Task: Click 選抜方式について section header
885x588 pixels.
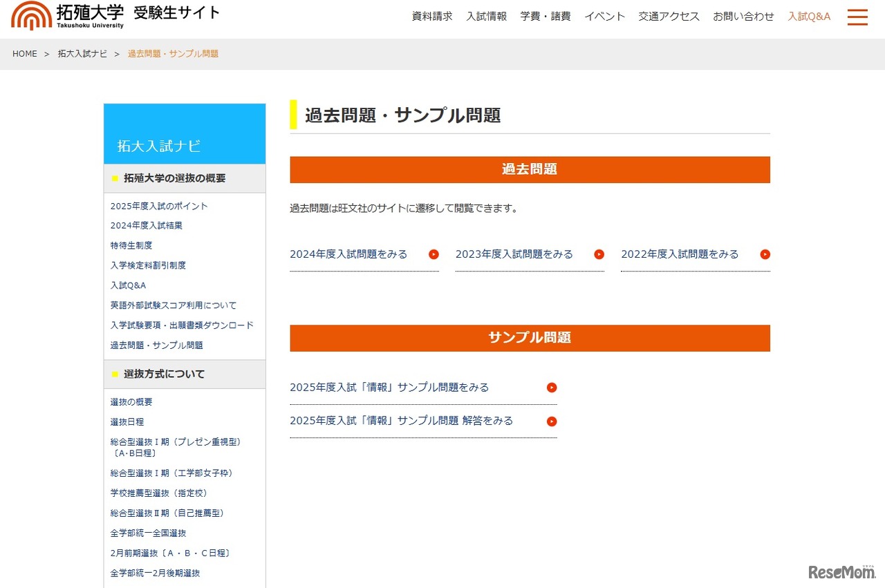Action: [164, 374]
